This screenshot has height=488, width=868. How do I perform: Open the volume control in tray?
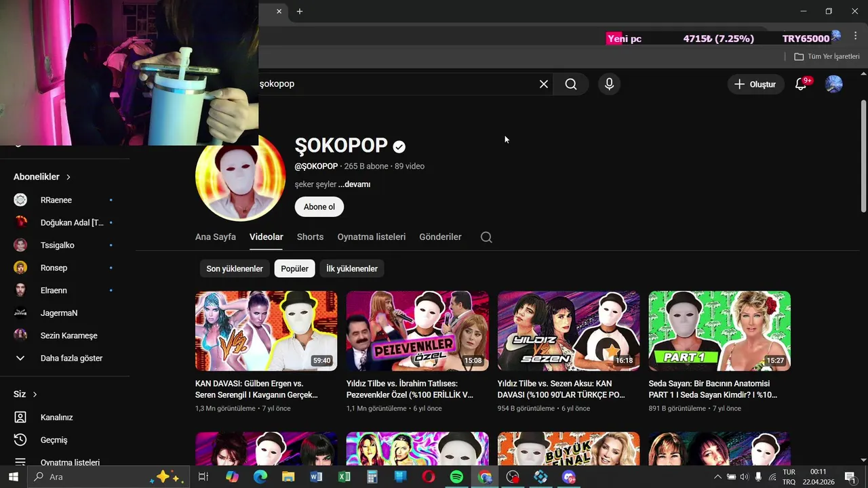point(745,477)
